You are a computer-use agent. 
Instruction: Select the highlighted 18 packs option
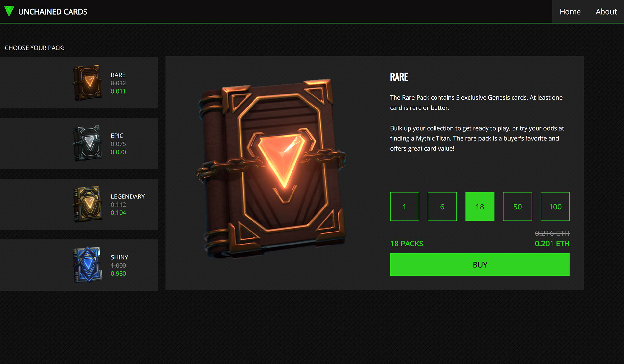coord(480,207)
